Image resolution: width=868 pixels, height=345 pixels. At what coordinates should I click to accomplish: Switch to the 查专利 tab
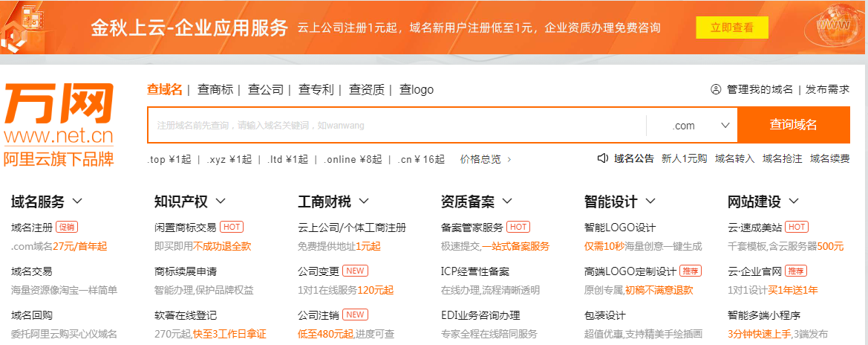pyautogui.click(x=316, y=89)
